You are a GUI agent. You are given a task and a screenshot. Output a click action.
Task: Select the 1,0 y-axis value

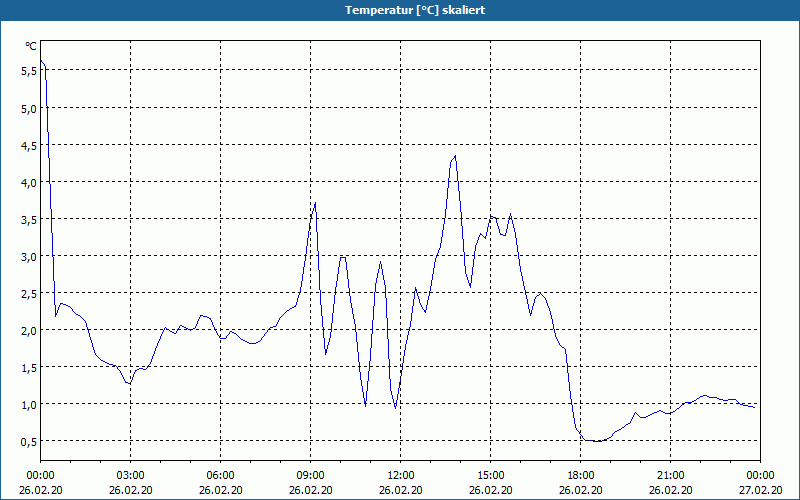(x=29, y=405)
